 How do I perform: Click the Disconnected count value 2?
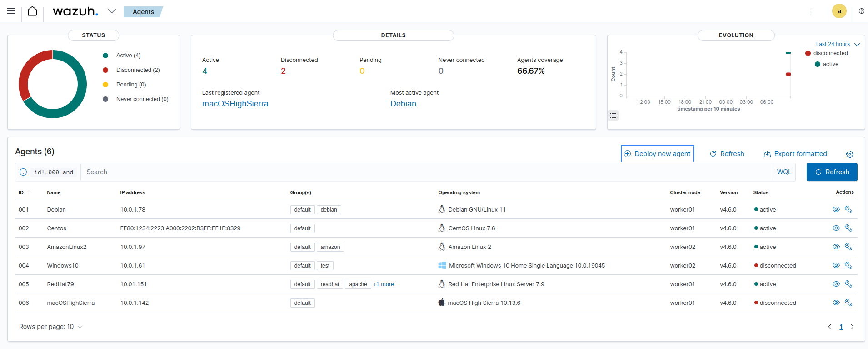point(283,71)
